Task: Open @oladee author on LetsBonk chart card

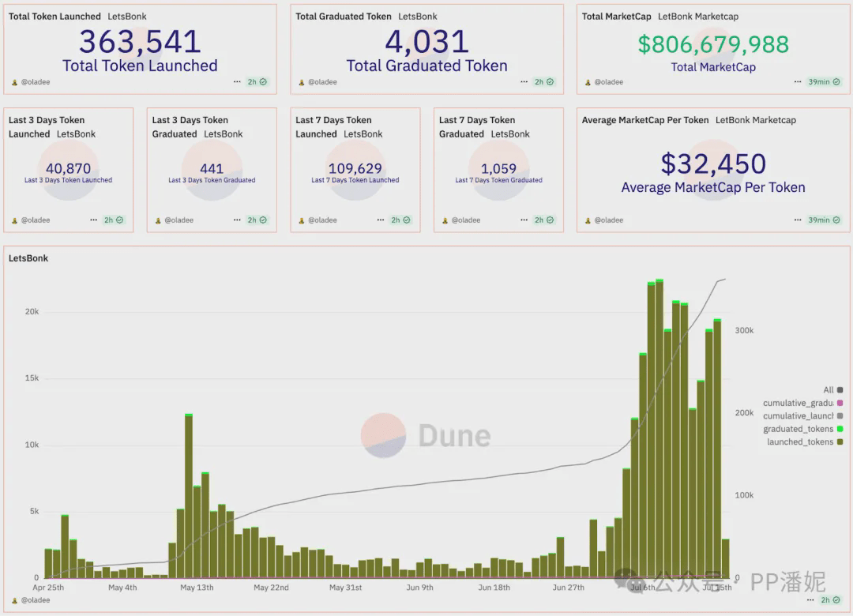Action: point(36,600)
